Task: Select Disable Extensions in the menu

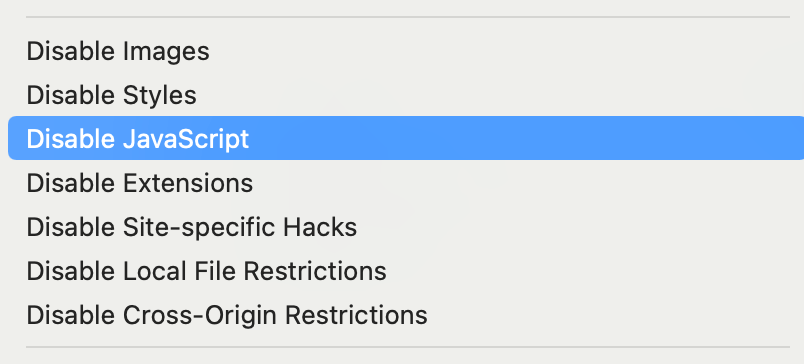Action: [x=406, y=183]
